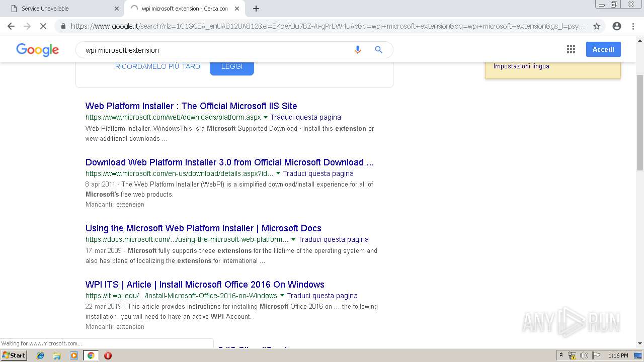Click the address bar URL
Screen dimensions: 644x362
[x=328, y=26]
